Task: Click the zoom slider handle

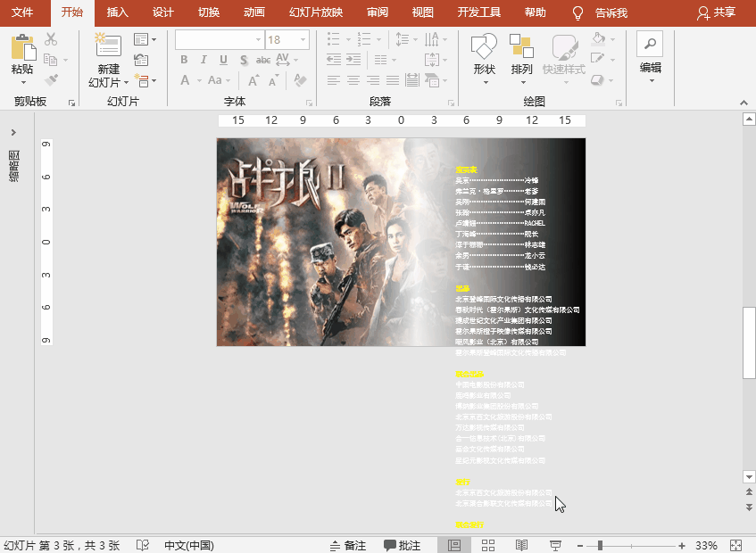Action: (x=600, y=545)
